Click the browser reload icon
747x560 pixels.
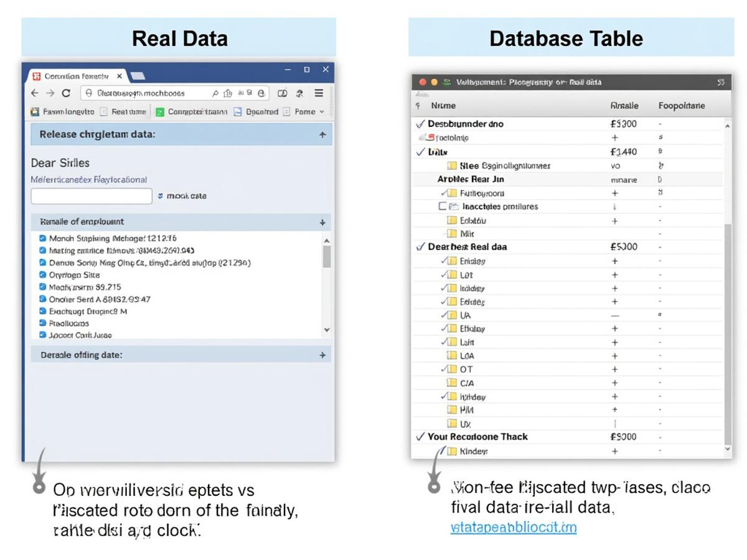tap(67, 92)
